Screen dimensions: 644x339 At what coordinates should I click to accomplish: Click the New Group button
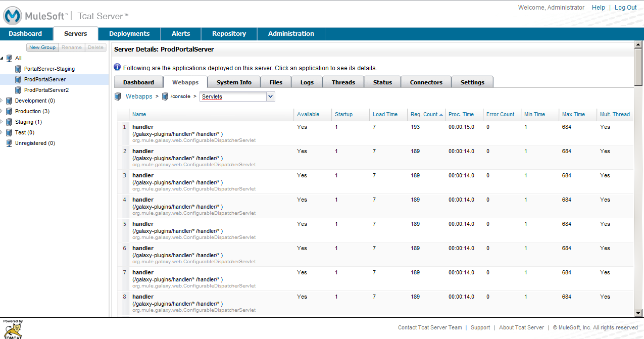42,47
